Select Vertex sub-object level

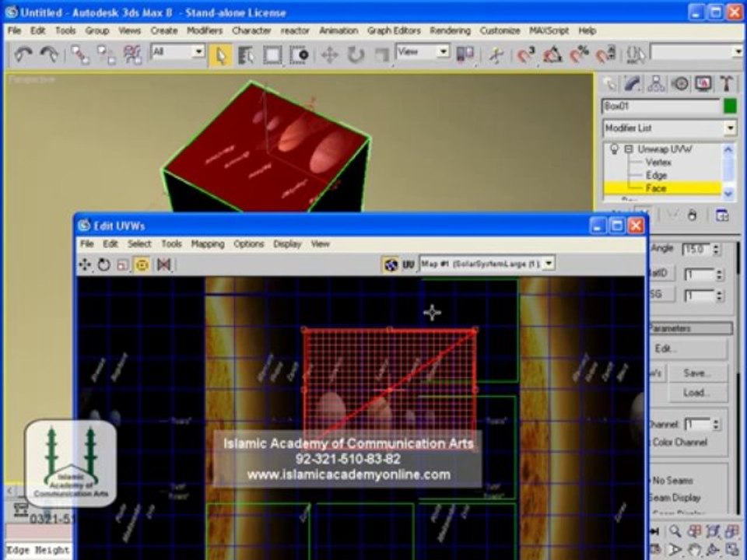[x=658, y=163]
